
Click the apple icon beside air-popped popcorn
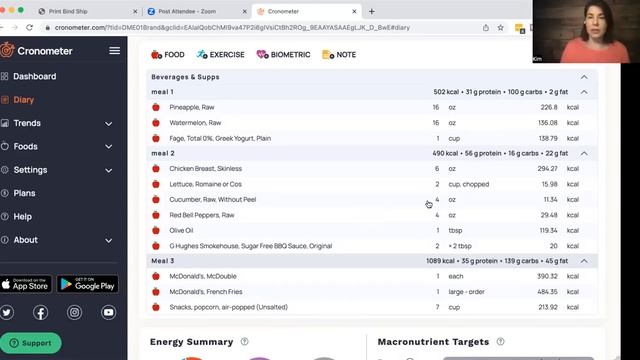(156, 307)
